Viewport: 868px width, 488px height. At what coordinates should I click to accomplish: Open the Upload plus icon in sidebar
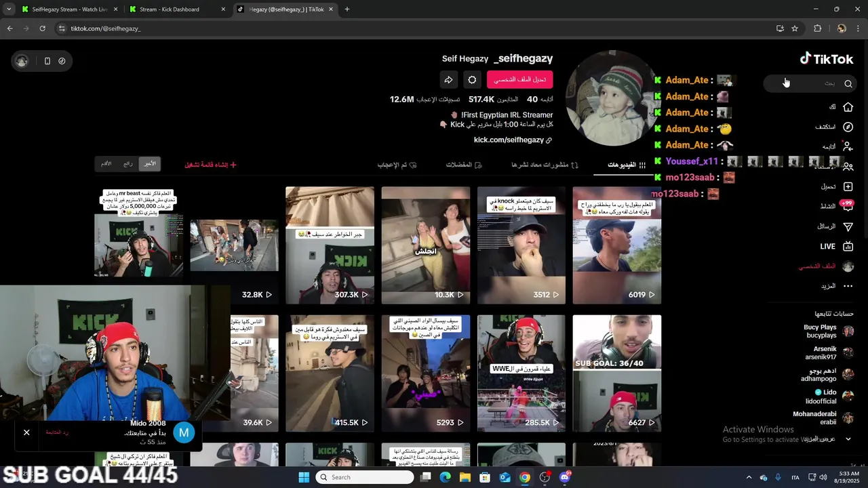[x=848, y=186]
